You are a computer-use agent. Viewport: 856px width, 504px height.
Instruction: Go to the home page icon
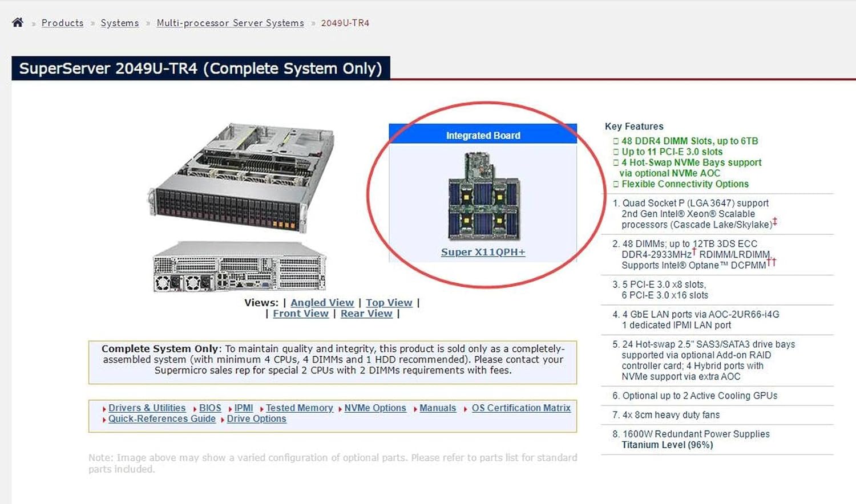18,22
